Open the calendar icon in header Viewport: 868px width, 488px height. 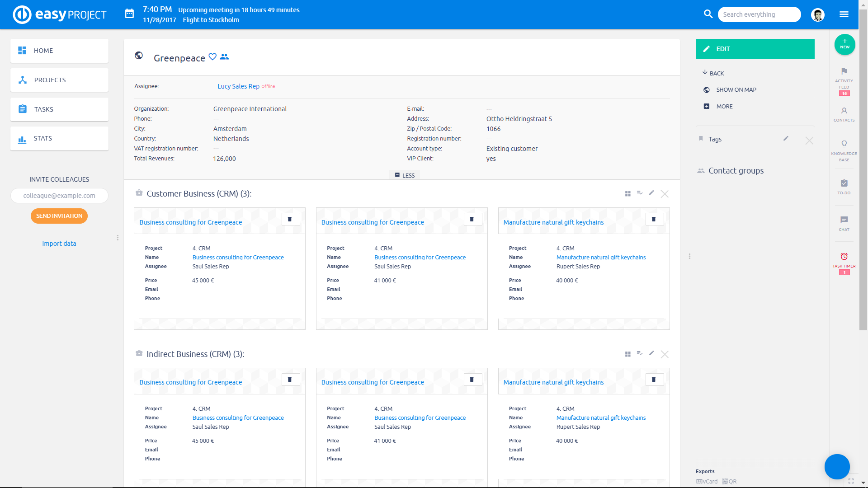tap(129, 14)
